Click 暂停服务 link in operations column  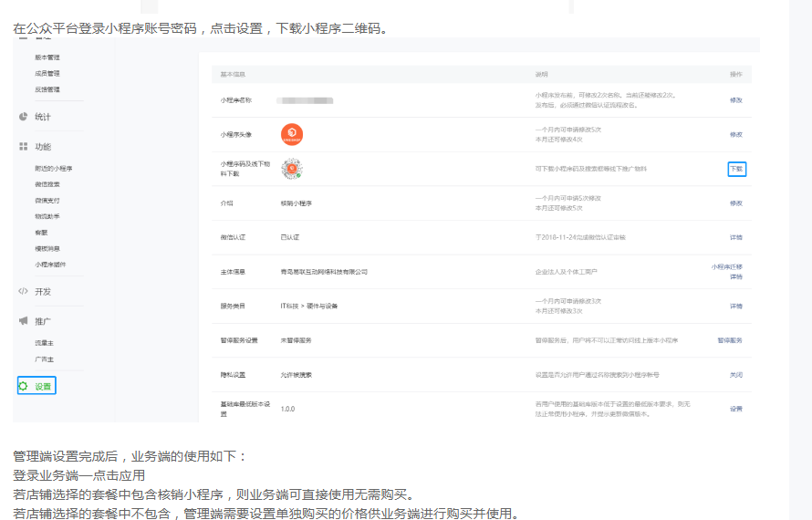730,340
